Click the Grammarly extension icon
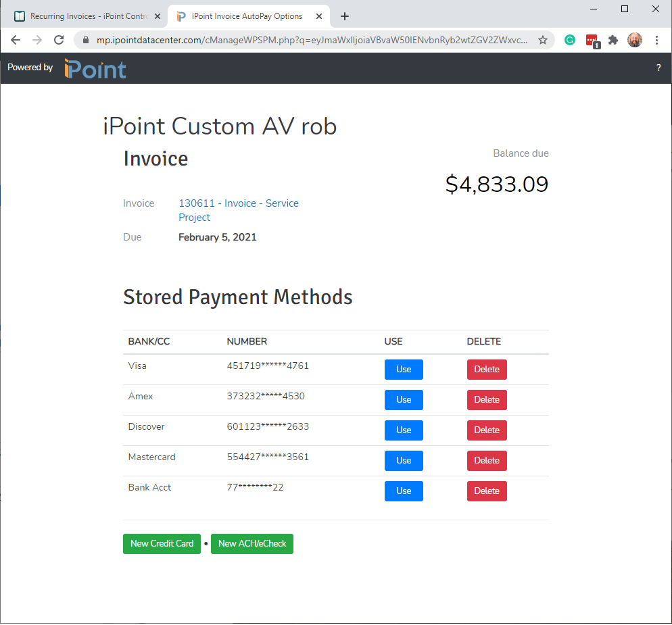Viewport: 672px width, 625px height. tap(570, 40)
